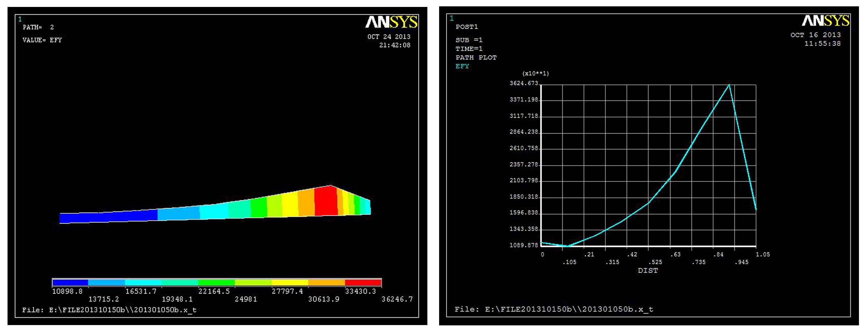The width and height of the screenshot is (868, 332).
Task: Click the "PATH PLOT" label
Action: pyautogui.click(x=476, y=58)
